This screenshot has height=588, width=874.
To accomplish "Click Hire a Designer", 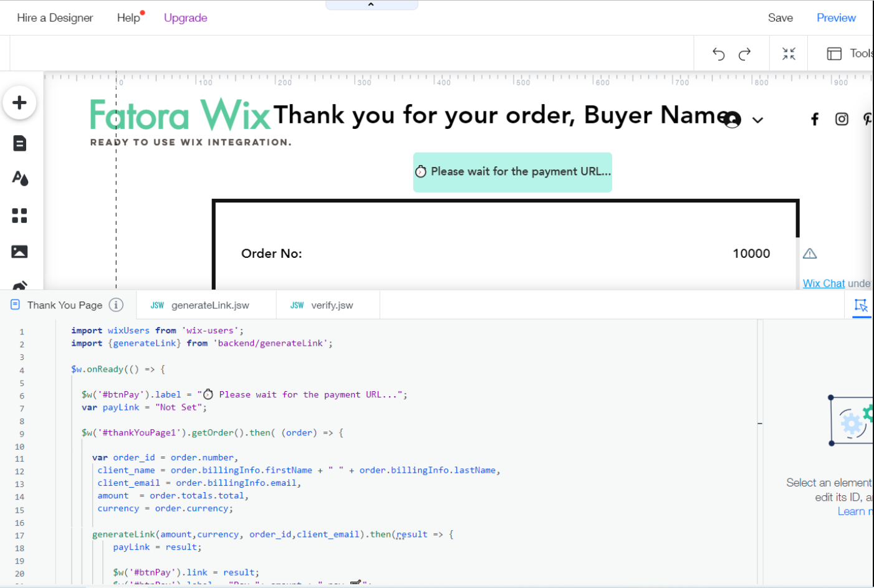I will click(55, 18).
